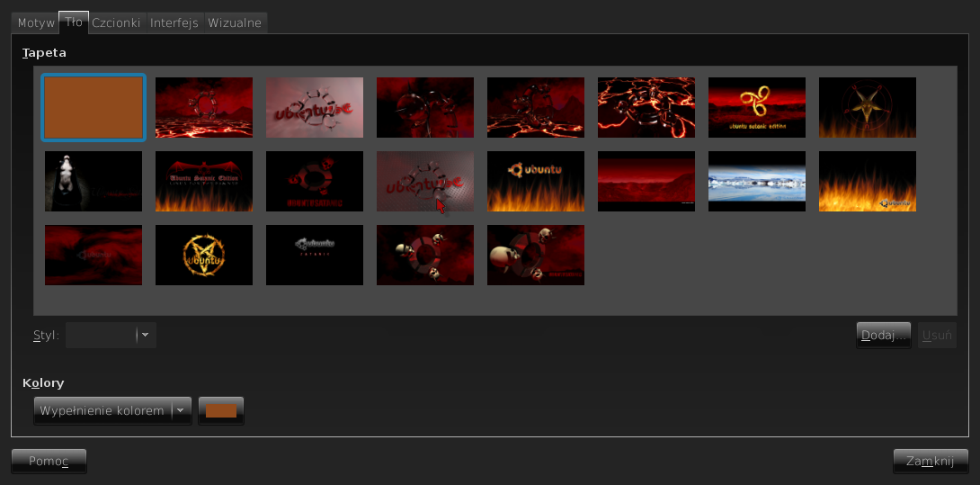This screenshot has width=980, height=485.
Task: Choose spiked logo on lava with mountains wallpaper
Action: [536, 107]
